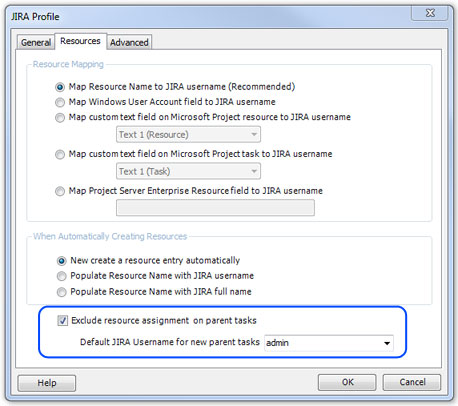Select the Resources tab
This screenshot has height=406, width=458.
pos(80,41)
